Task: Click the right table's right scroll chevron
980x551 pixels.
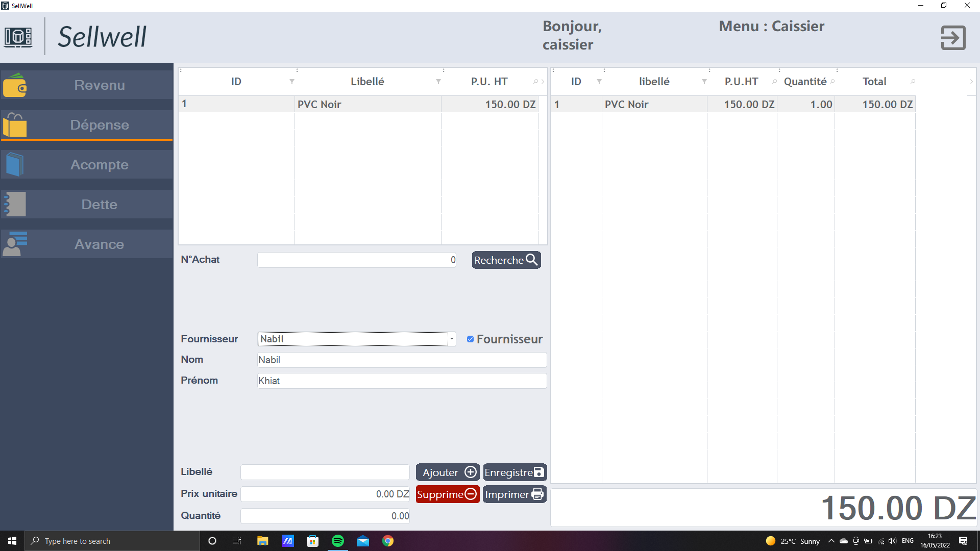Action: click(x=971, y=82)
